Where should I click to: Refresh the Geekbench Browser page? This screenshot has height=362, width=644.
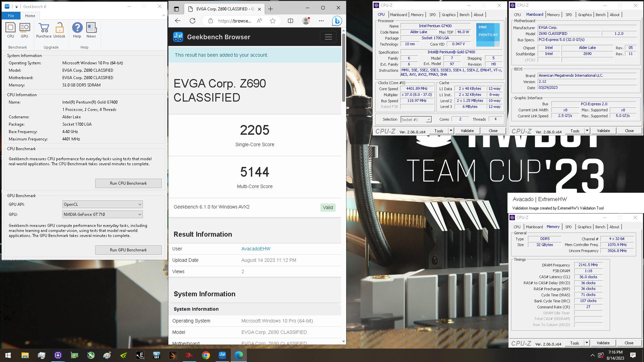coord(193,21)
